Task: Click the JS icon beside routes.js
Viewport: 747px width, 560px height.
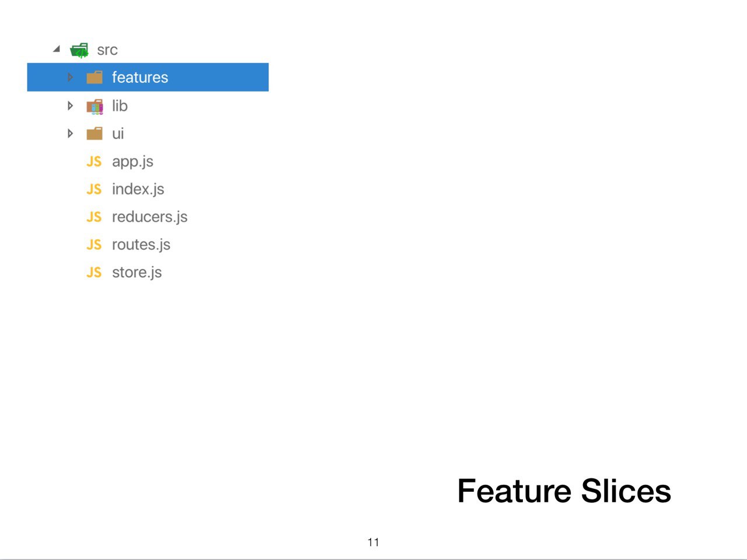Action: [94, 244]
